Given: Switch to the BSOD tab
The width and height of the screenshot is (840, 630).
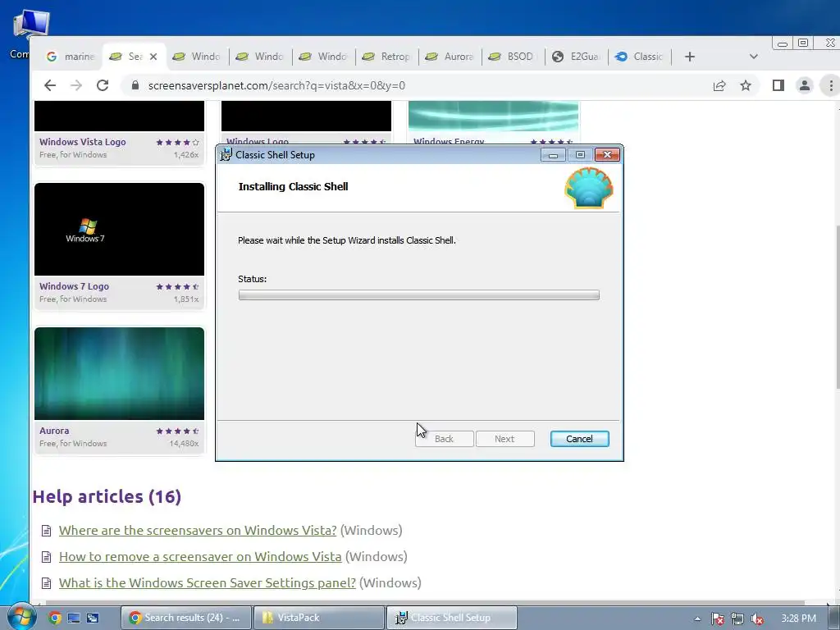Looking at the screenshot, I should [x=514, y=57].
